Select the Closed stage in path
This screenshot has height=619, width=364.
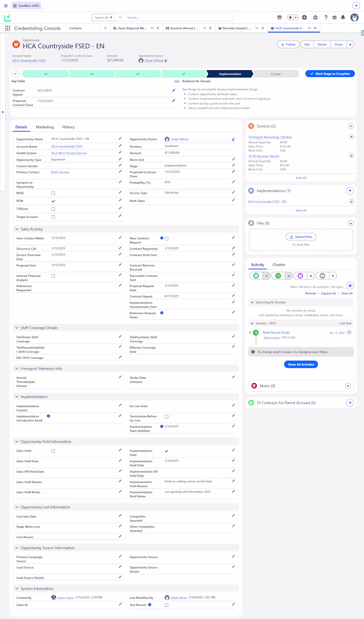pyautogui.click(x=276, y=74)
